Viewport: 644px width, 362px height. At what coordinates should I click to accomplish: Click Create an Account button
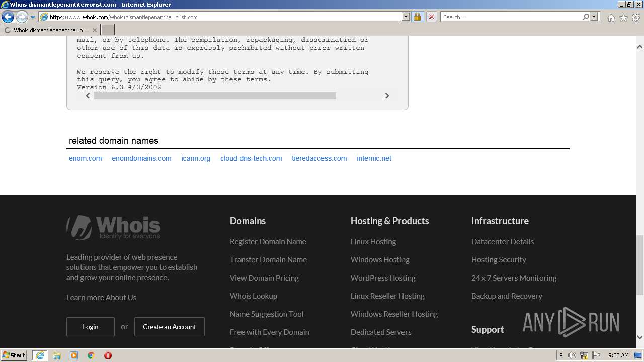coord(170,327)
